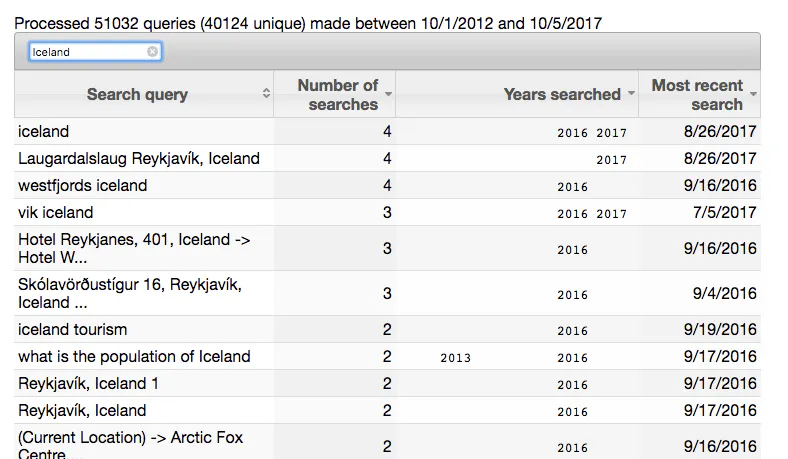788x459 pixels.
Task: Sort by Most recent search arrow
Action: (x=753, y=94)
